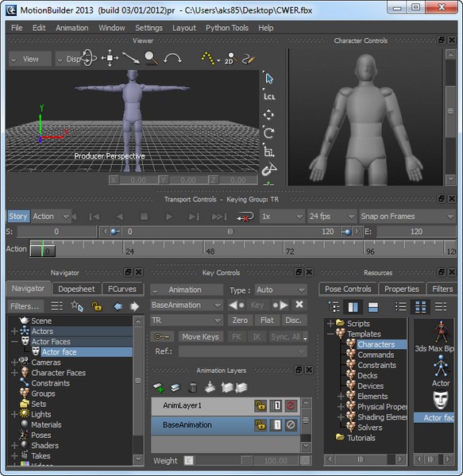Go back with the blue Navigator arrow

[x=118, y=306]
